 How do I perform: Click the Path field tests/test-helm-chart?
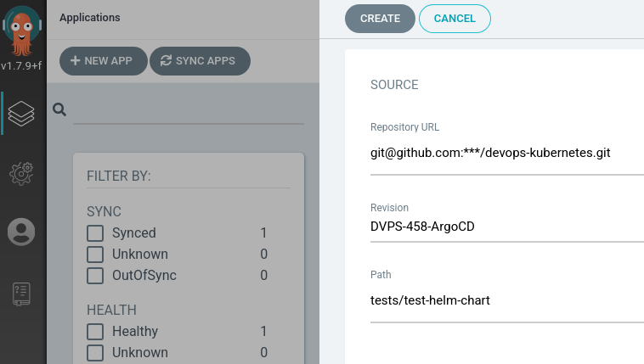(507, 301)
